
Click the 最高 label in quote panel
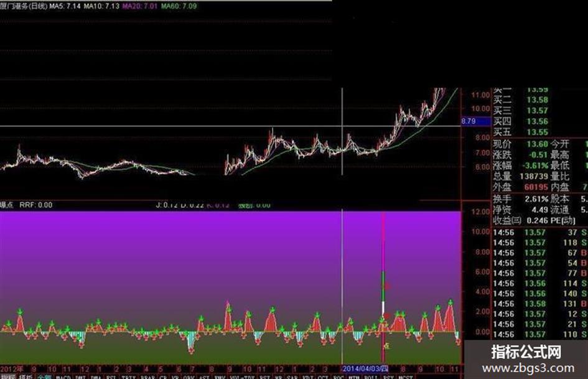[x=560, y=154]
